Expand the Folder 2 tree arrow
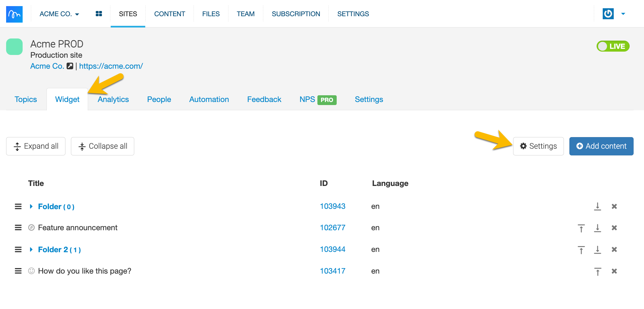 click(x=31, y=250)
